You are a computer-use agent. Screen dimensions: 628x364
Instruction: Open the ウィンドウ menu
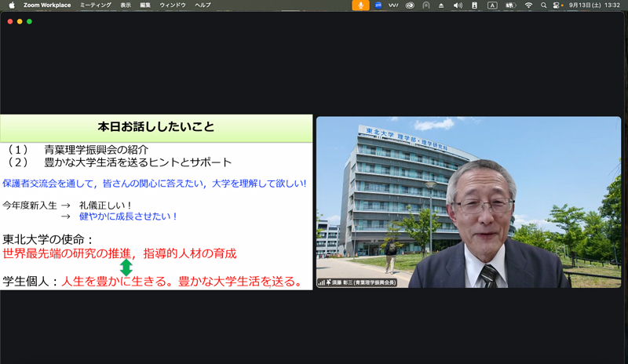pyautogui.click(x=173, y=5)
